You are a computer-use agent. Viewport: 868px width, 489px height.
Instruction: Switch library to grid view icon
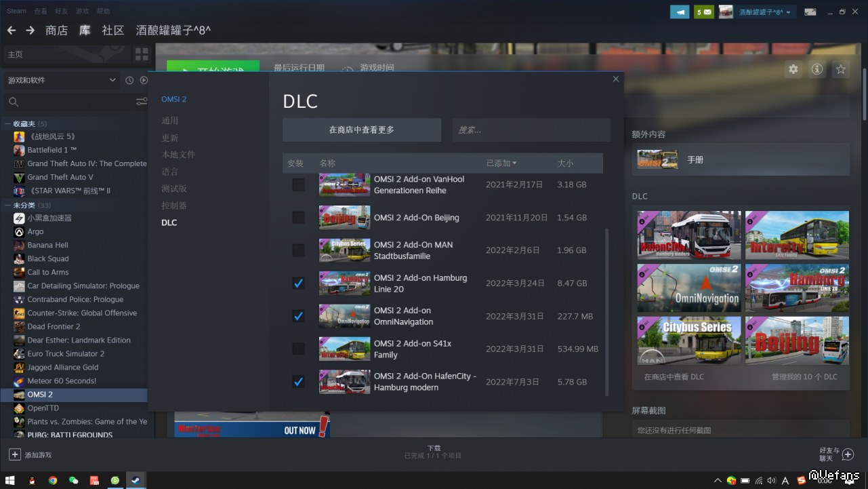click(142, 54)
